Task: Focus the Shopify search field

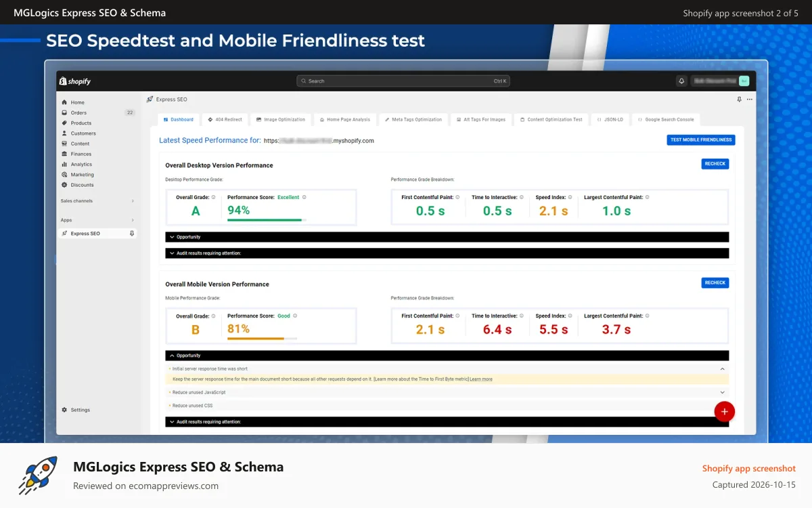Action: (403, 81)
